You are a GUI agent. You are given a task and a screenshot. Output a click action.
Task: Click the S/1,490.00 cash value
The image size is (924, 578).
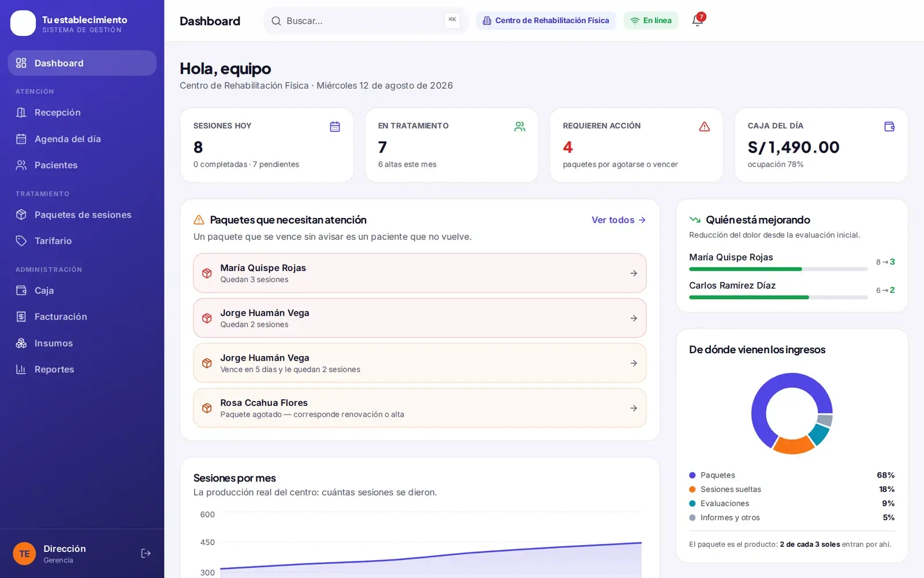[793, 147]
